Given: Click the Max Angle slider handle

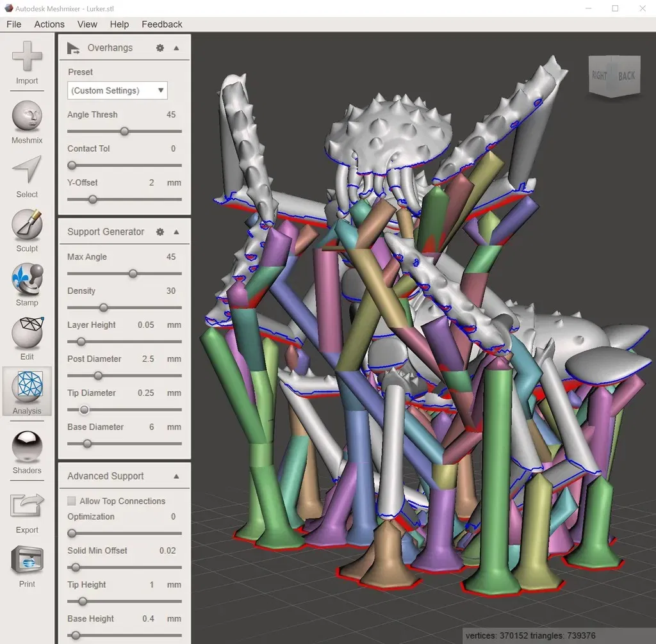Looking at the screenshot, I should pyautogui.click(x=133, y=274).
